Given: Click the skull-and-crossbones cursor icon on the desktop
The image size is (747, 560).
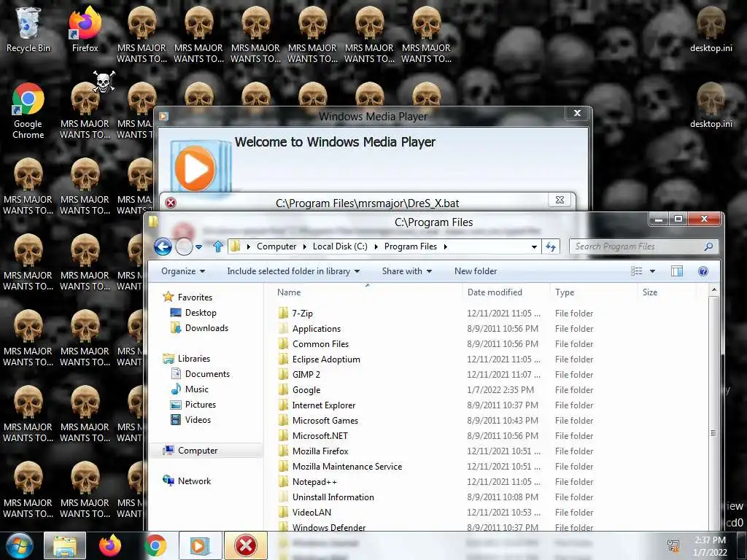Looking at the screenshot, I should click(x=104, y=81).
